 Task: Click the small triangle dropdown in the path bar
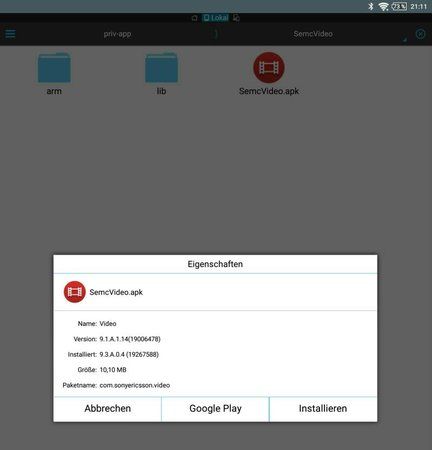[x=405, y=40]
